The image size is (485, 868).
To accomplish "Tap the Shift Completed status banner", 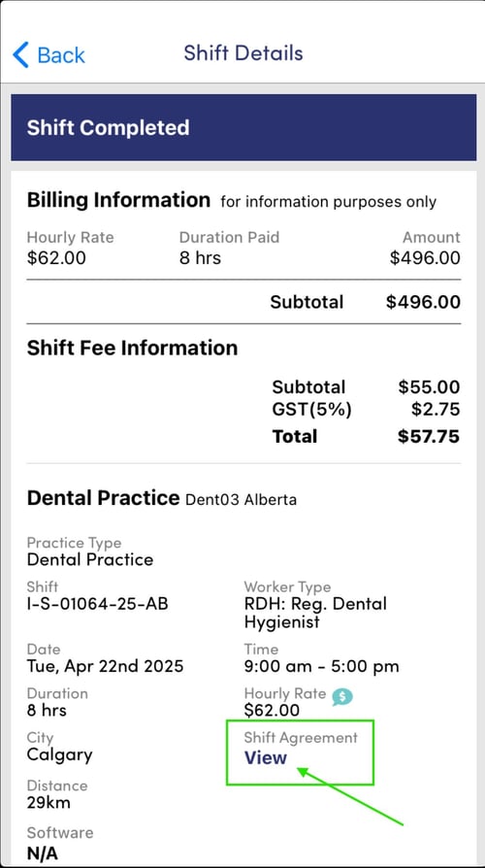I will 243,127.
